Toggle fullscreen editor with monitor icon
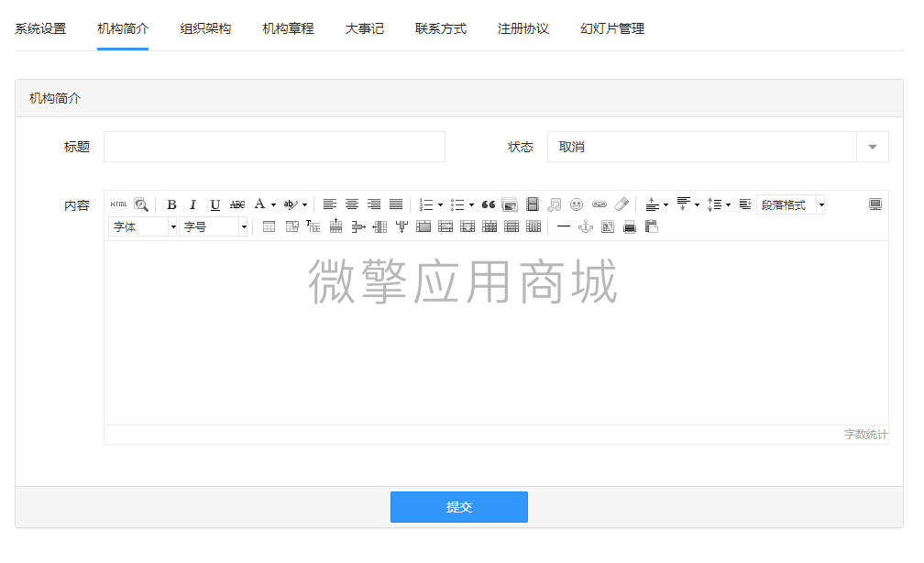The width and height of the screenshot is (924, 563). 875,204
